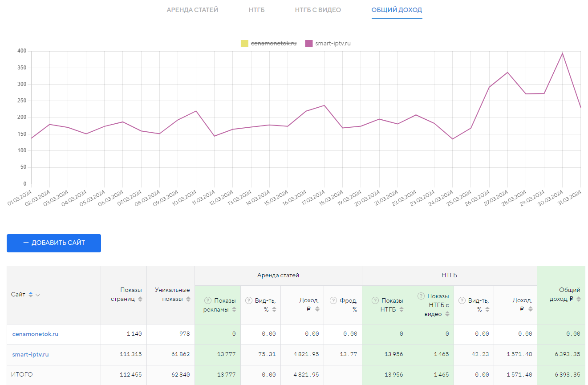The height and width of the screenshot is (385, 588).
Task: Click help icon beside Фрод, % column
Action: pyautogui.click(x=333, y=300)
